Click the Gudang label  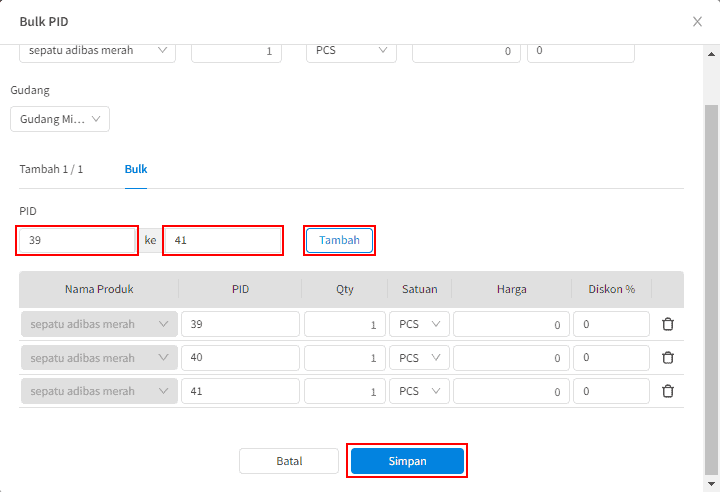point(30,90)
